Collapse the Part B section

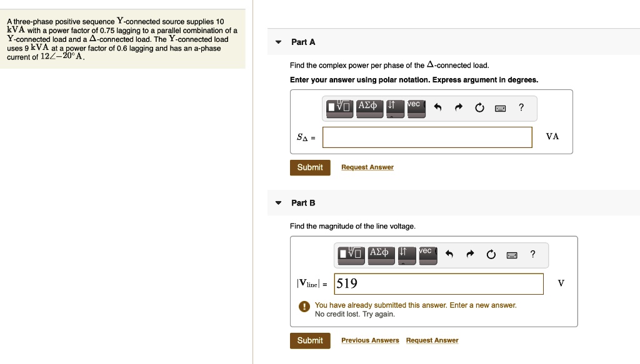[279, 203]
